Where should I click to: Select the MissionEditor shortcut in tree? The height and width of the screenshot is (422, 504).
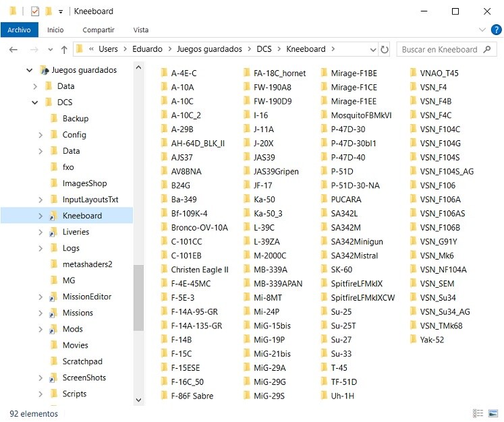87,297
